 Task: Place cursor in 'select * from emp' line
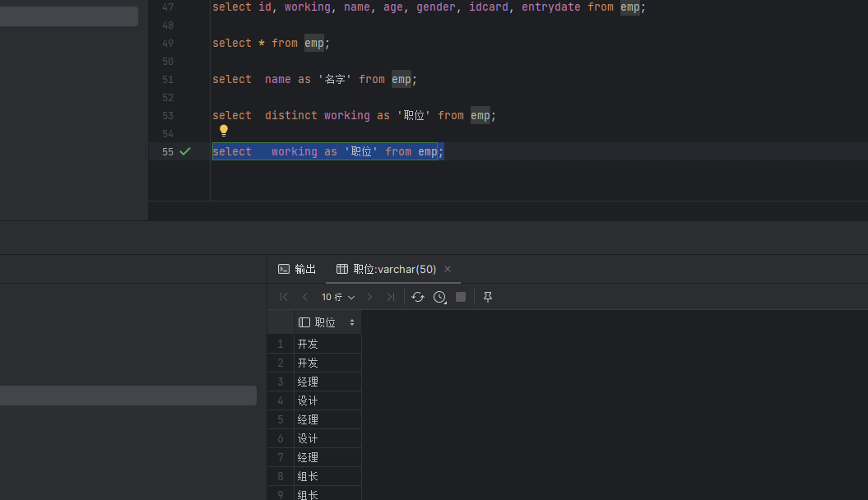click(x=272, y=43)
